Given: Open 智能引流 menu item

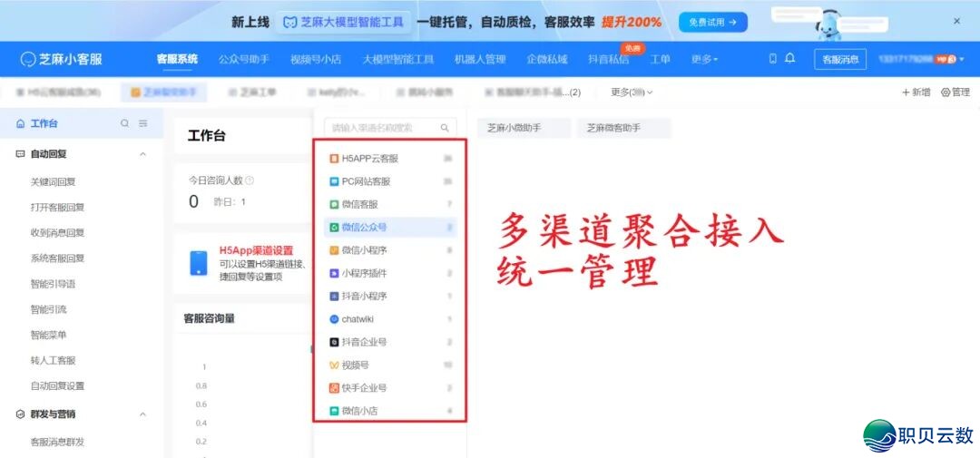Looking at the screenshot, I should [49, 309].
